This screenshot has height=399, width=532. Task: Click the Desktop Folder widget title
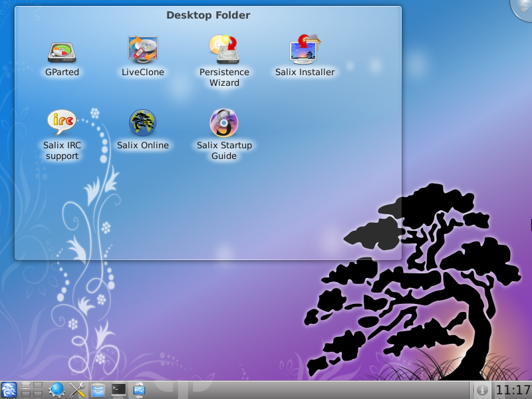click(208, 15)
